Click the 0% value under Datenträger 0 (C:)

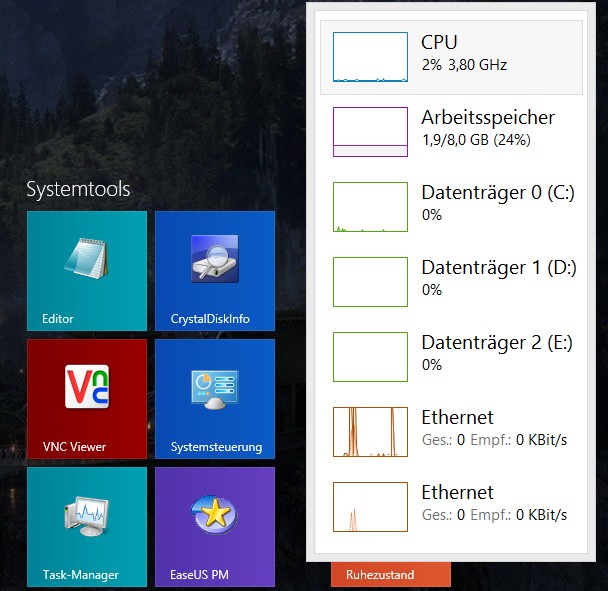[x=432, y=215]
